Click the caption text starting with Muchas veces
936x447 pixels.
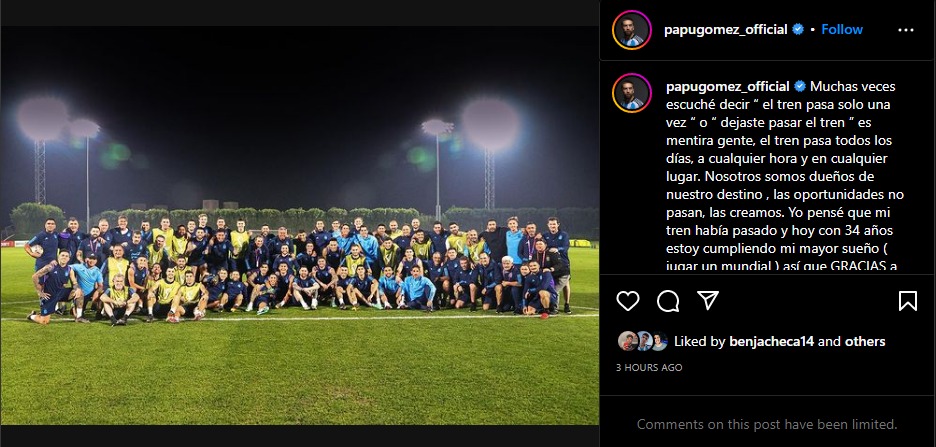click(785, 177)
